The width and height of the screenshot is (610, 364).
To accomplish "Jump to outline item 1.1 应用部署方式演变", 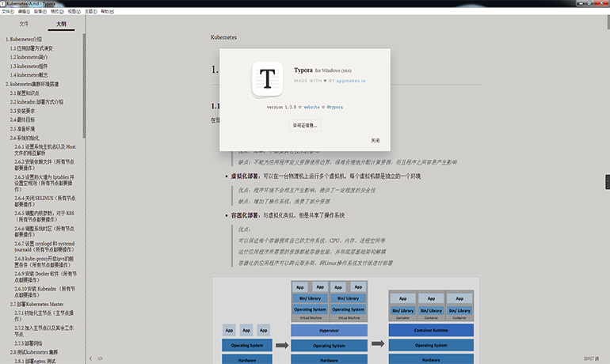I will [31, 48].
